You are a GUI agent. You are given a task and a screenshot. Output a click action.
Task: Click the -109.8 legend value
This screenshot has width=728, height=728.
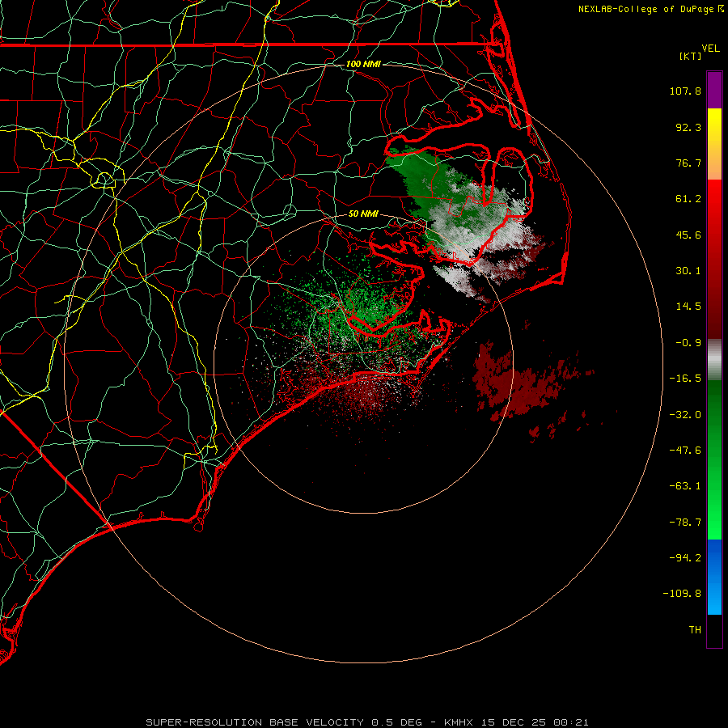[x=683, y=594]
